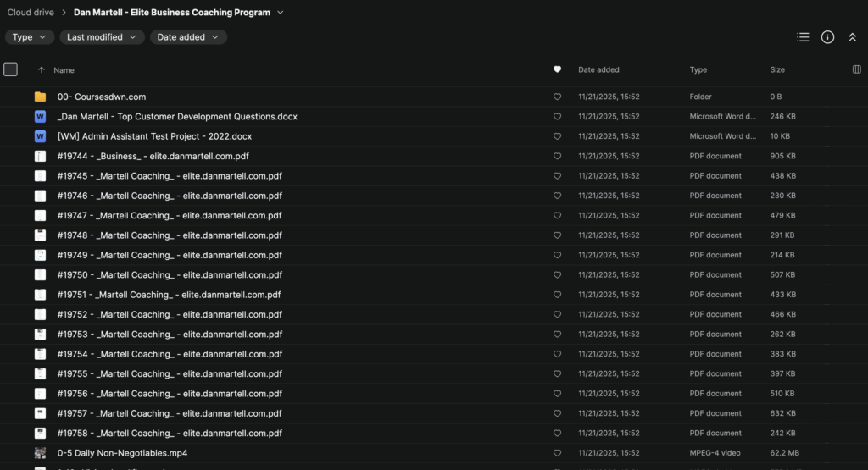Open the info panel icon
This screenshot has width=868, height=470.
point(828,37)
